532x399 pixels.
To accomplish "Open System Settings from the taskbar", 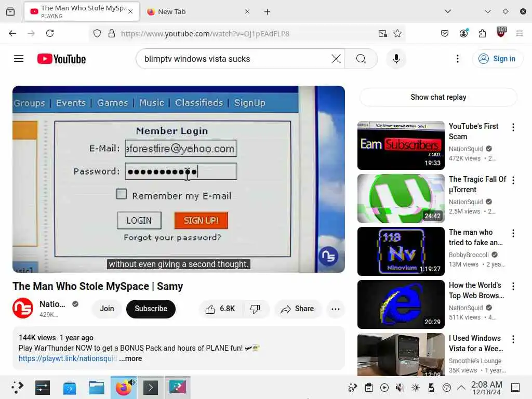I will (43, 387).
